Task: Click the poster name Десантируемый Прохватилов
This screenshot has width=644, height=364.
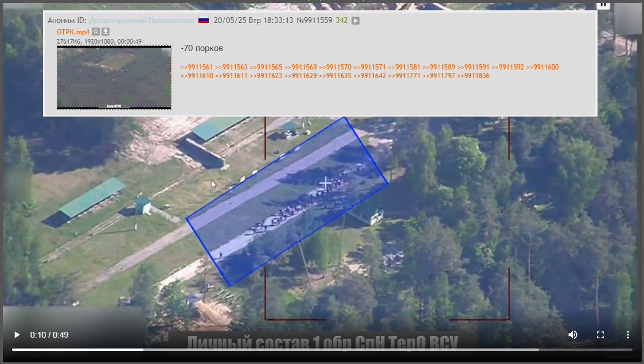Action: point(142,20)
